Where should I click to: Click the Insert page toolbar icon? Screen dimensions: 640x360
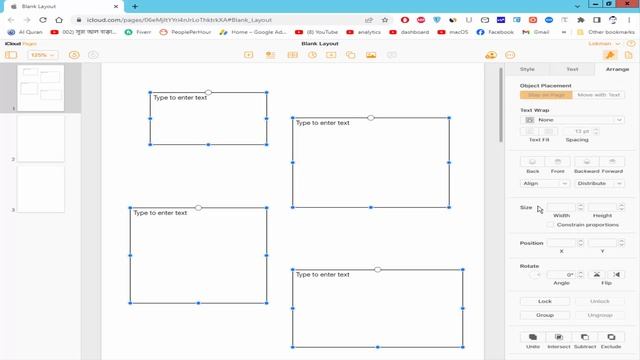[x=249, y=55]
